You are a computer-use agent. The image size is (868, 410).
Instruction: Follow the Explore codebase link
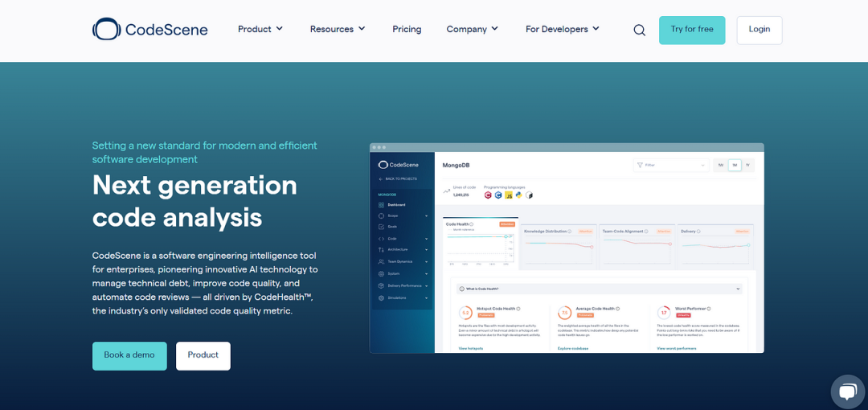coord(573,349)
